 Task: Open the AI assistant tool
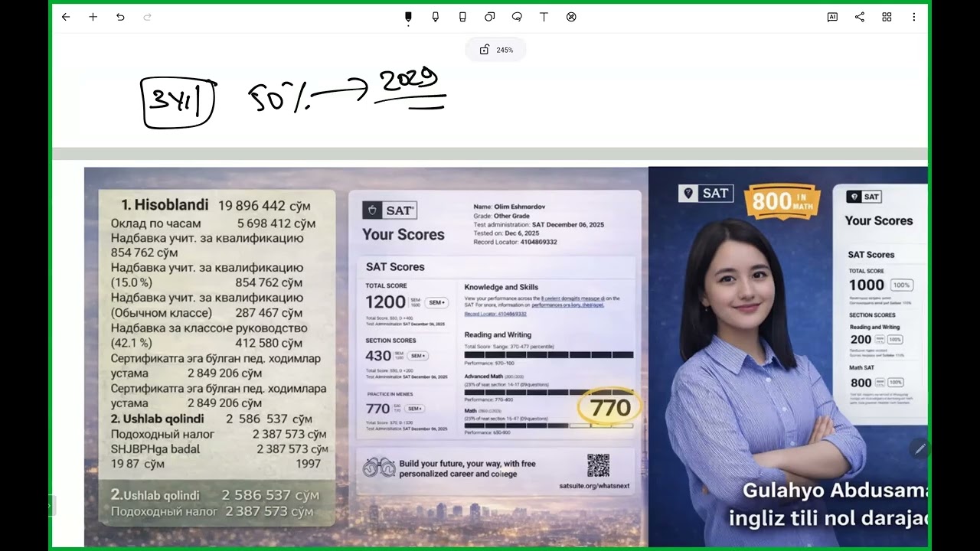click(x=832, y=17)
